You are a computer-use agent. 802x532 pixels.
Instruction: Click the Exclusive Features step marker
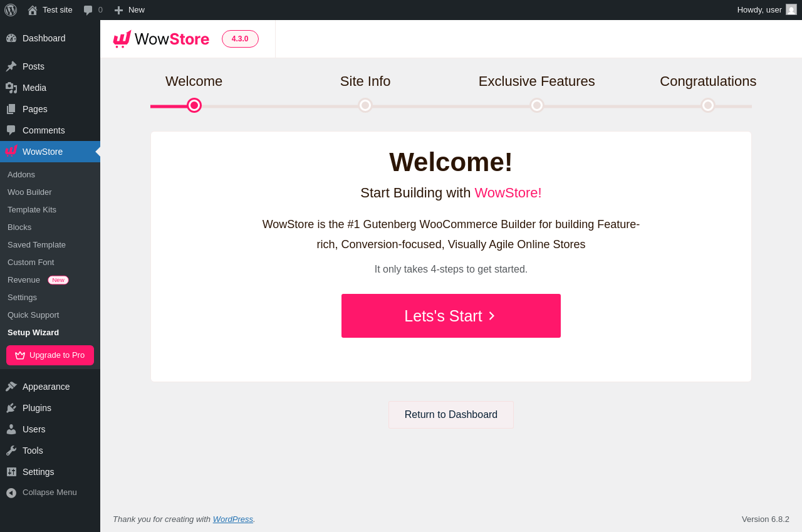pyautogui.click(x=537, y=105)
